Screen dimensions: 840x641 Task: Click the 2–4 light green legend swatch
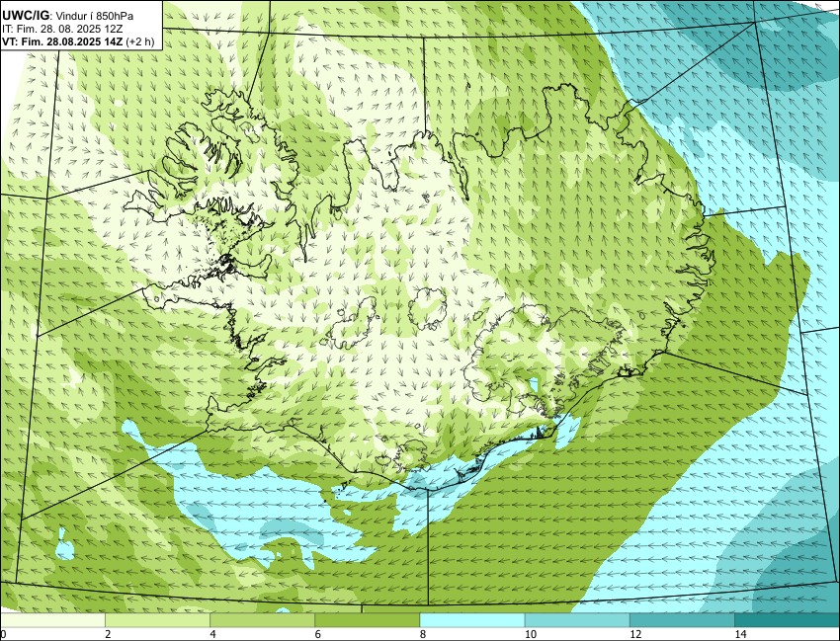tap(157, 620)
